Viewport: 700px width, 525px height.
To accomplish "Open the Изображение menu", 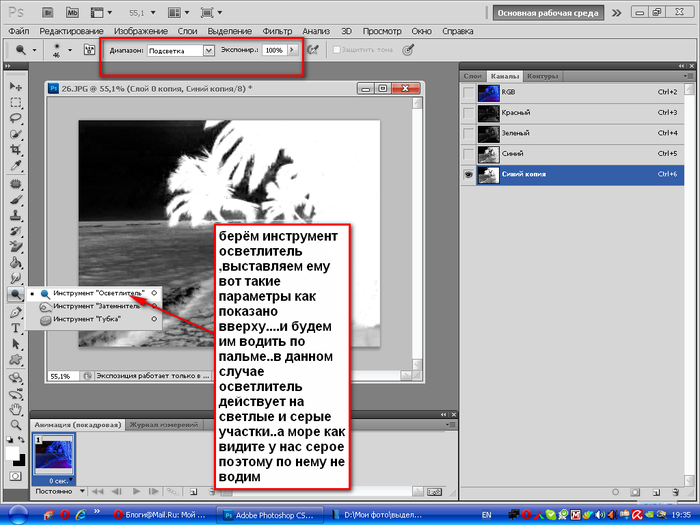I will click(141, 31).
